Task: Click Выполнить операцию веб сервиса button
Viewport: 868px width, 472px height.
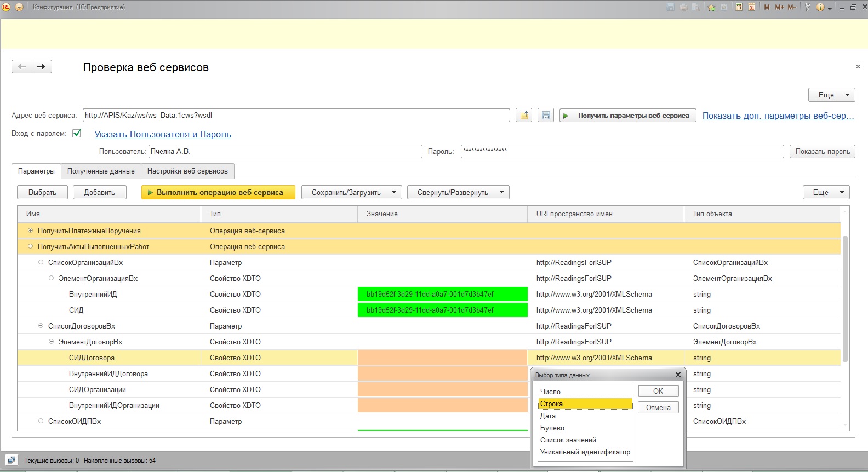Action: point(218,192)
